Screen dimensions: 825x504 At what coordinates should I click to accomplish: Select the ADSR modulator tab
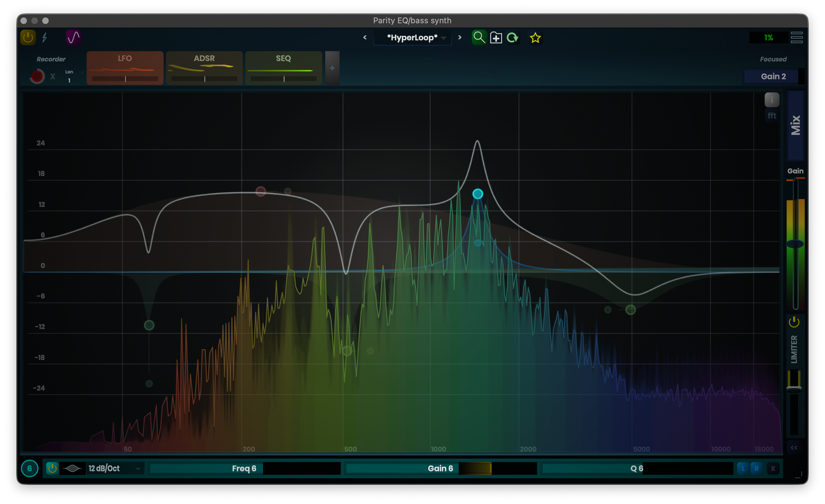tap(204, 67)
